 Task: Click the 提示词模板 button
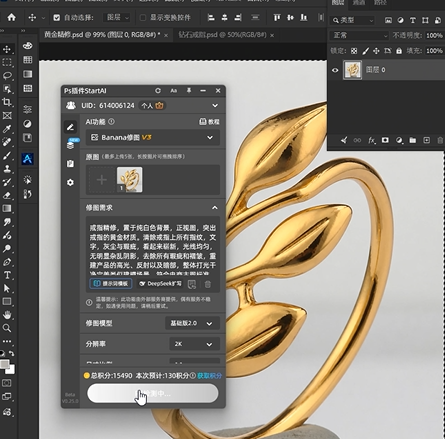pyautogui.click(x=111, y=284)
